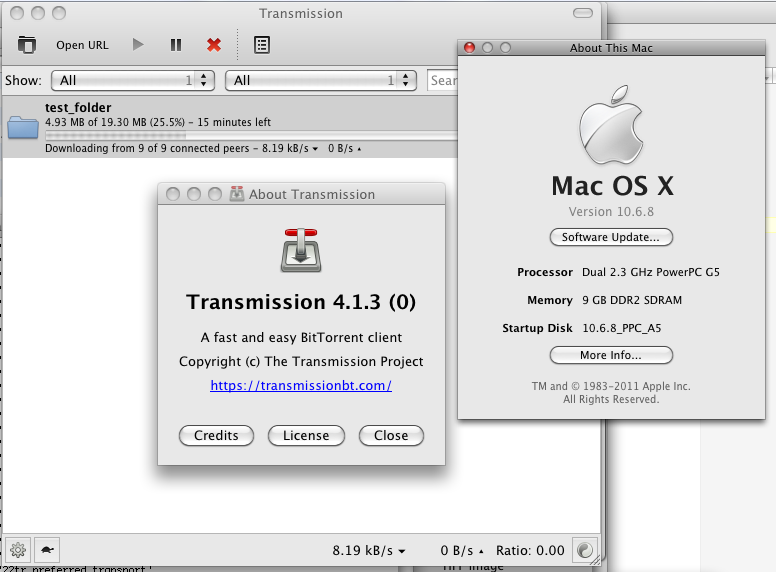The width and height of the screenshot is (776, 572).
Task: Toggle the Transmission toolbar pill button
Action: pyautogui.click(x=582, y=13)
